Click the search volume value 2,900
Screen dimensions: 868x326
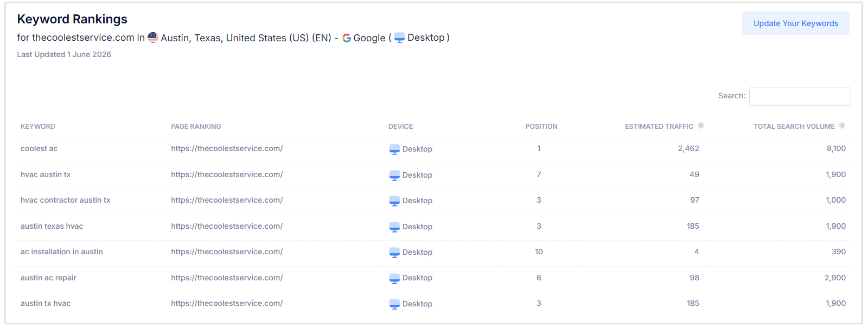[835, 278]
